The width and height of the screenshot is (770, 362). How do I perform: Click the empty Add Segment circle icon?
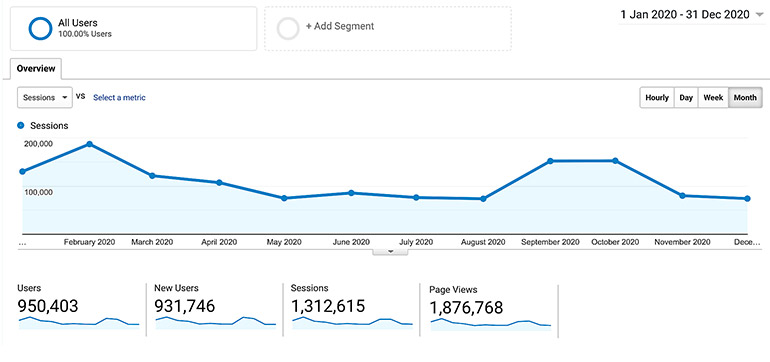(x=288, y=28)
